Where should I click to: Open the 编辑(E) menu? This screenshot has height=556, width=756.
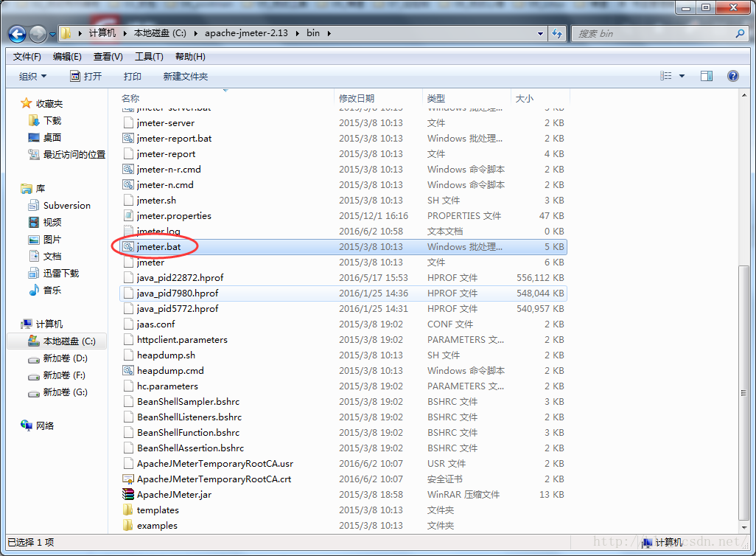pos(67,57)
